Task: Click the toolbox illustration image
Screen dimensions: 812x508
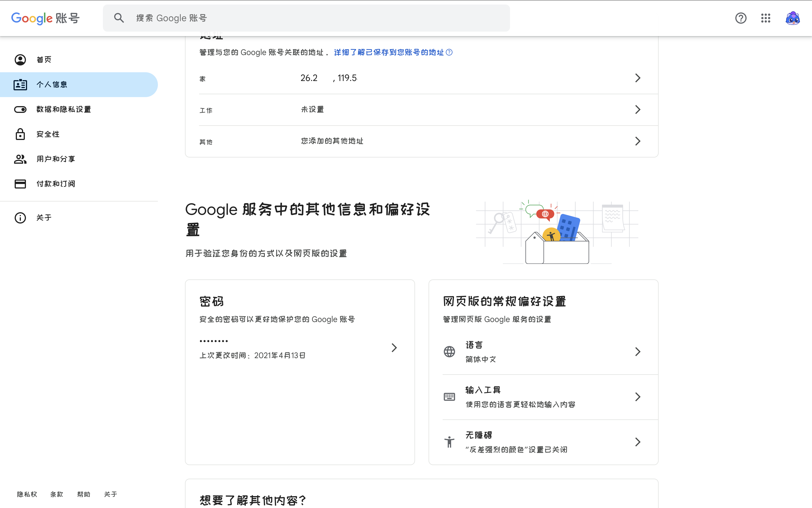Action: (557, 232)
